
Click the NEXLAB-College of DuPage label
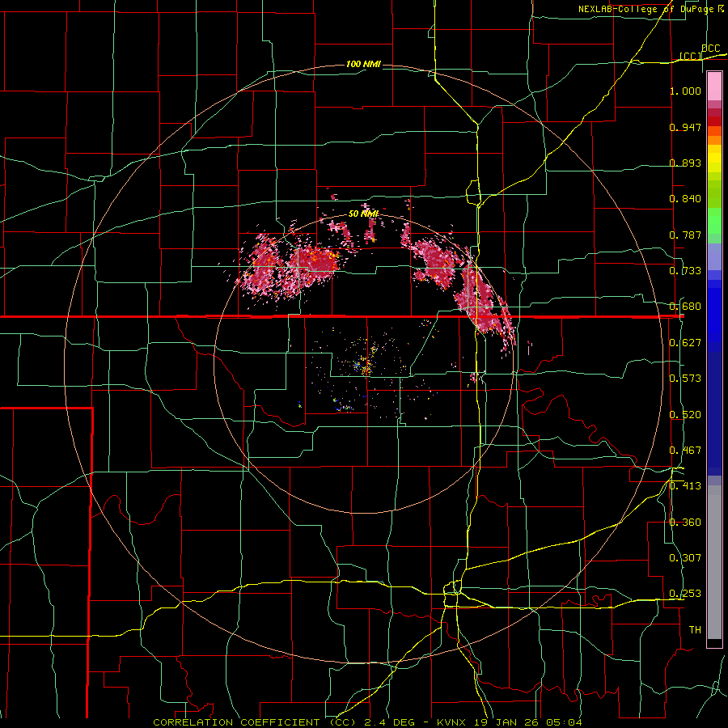647,9
